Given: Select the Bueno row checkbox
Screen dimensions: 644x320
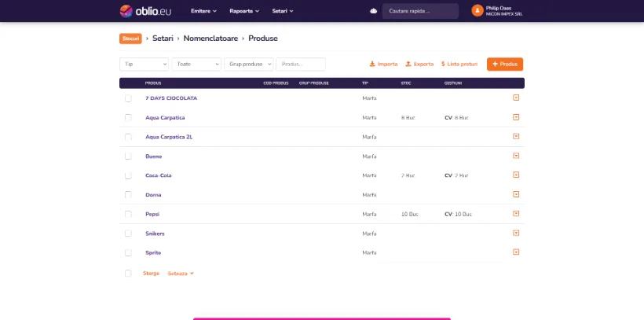Looking at the screenshot, I should tap(128, 156).
